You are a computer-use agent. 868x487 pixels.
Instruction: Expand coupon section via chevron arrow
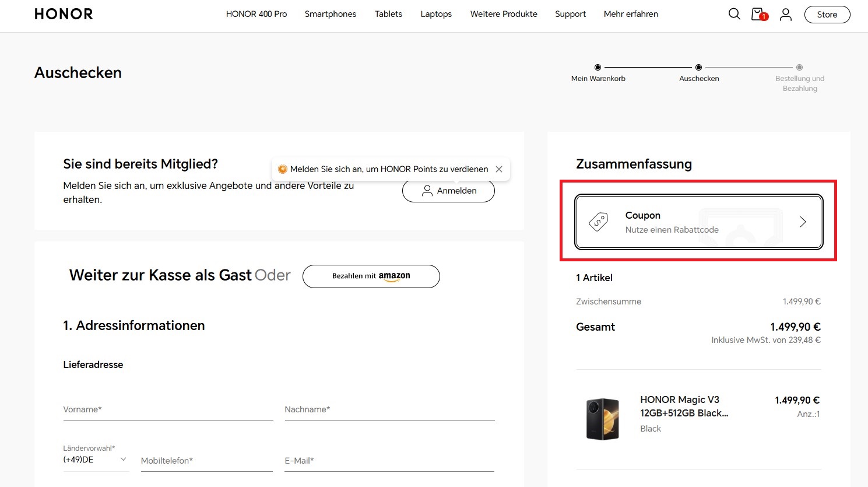(x=803, y=222)
